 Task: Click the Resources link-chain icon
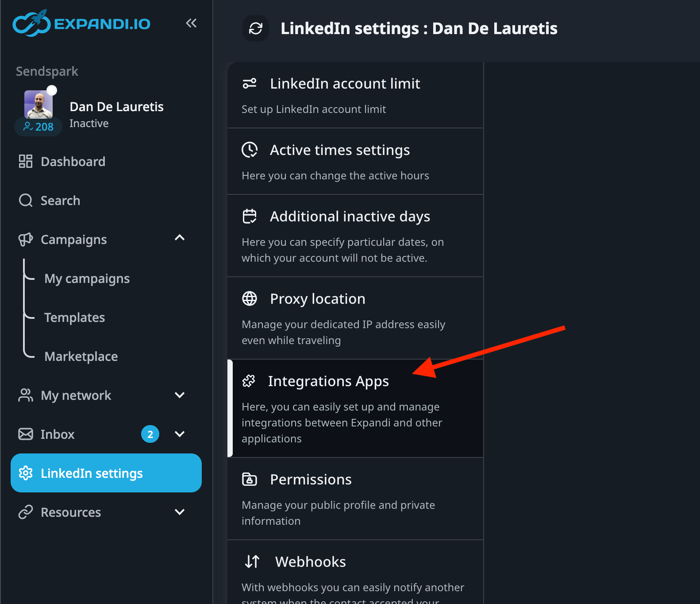click(x=26, y=512)
